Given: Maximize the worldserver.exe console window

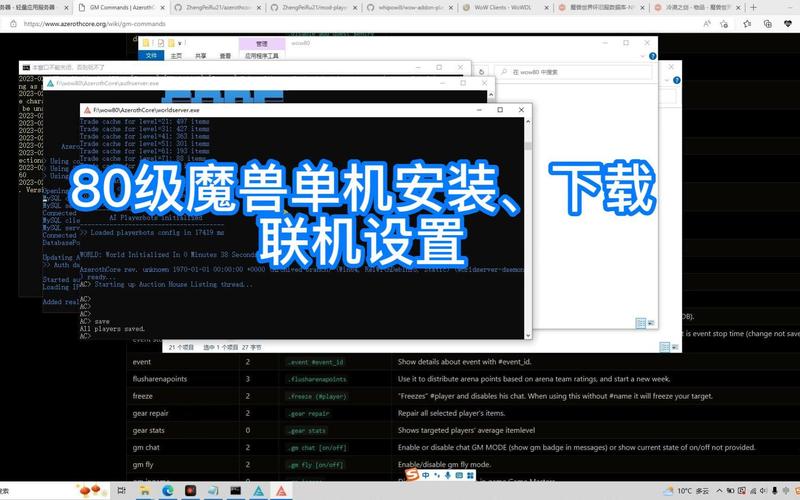Looking at the screenshot, I should [x=500, y=110].
